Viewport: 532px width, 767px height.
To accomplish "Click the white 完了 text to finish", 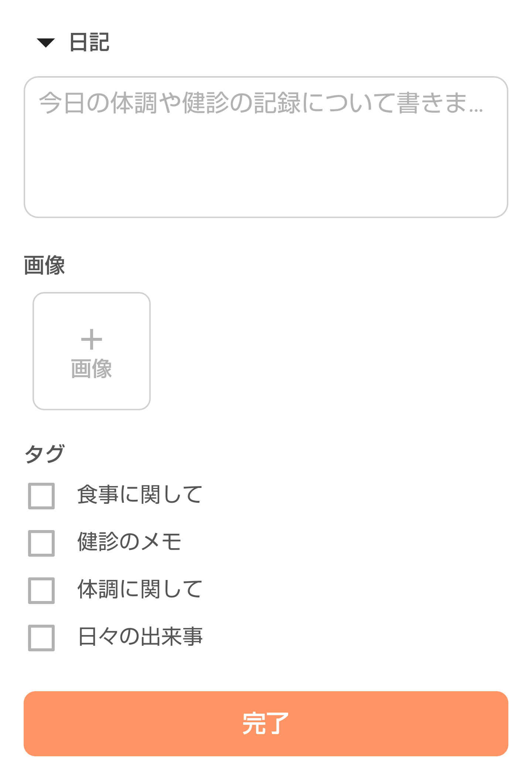I will 266,723.
